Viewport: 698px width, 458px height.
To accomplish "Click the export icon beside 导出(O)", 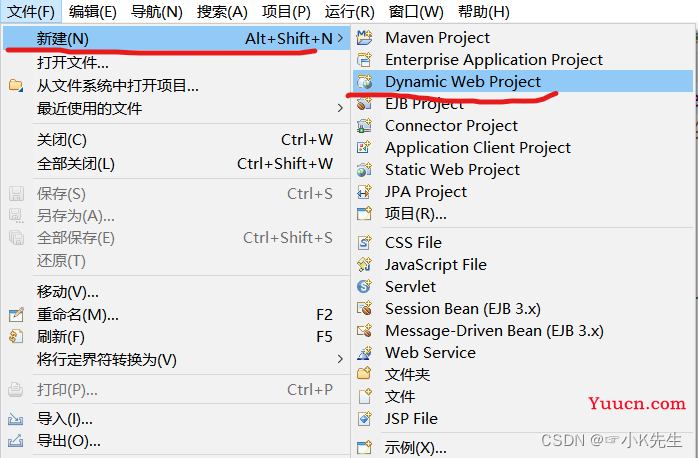I will (16, 441).
